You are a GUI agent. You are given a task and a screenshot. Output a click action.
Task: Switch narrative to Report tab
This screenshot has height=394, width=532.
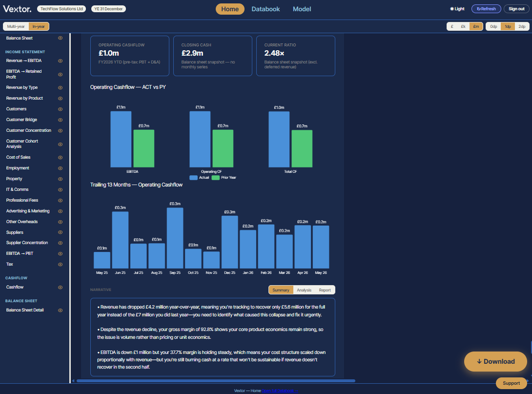pyautogui.click(x=325, y=290)
